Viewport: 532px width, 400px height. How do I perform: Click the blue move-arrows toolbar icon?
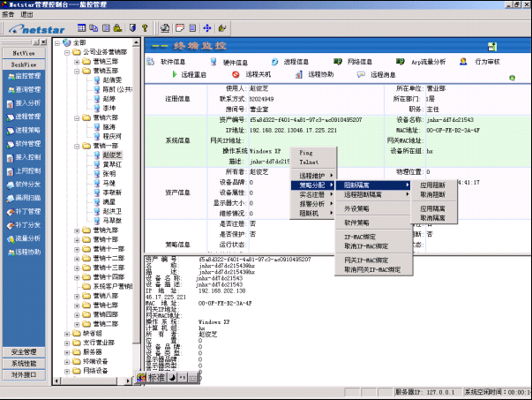coord(207,28)
